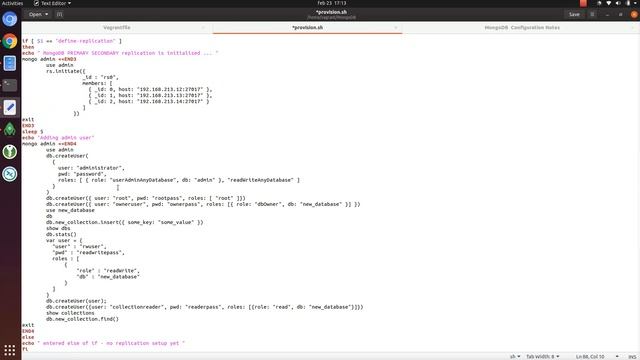
Task: Open the Open file dropdown
Action: pyautogui.click(x=38, y=14)
